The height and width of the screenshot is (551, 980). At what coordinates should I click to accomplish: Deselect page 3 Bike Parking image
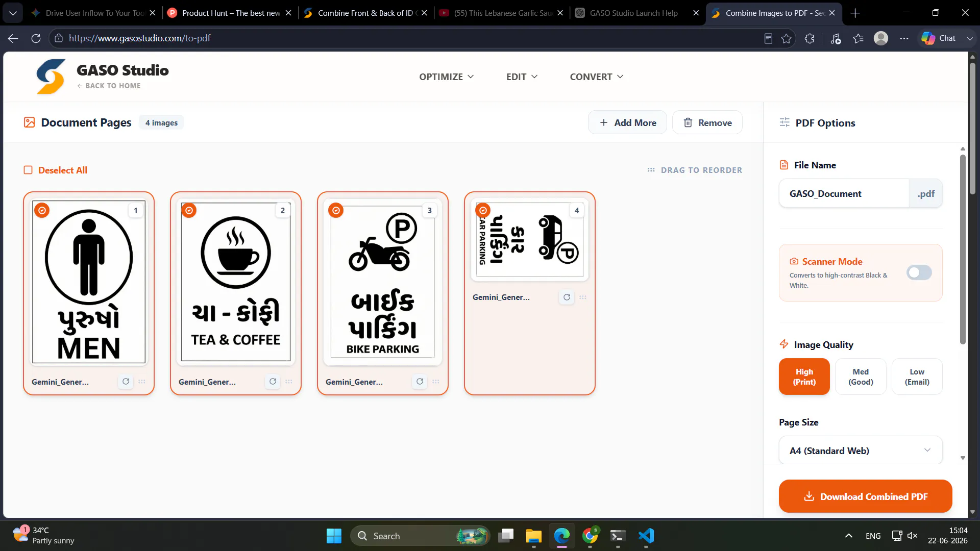click(x=336, y=210)
